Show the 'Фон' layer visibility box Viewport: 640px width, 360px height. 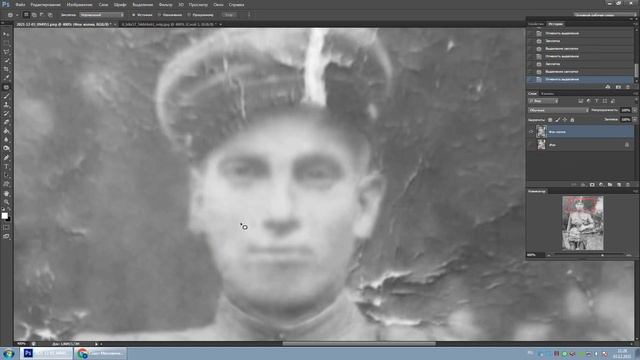pyautogui.click(x=531, y=144)
